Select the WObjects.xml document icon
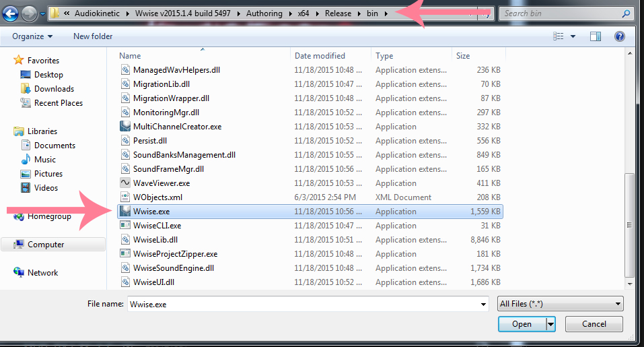This screenshot has height=347, width=644. 125,197
